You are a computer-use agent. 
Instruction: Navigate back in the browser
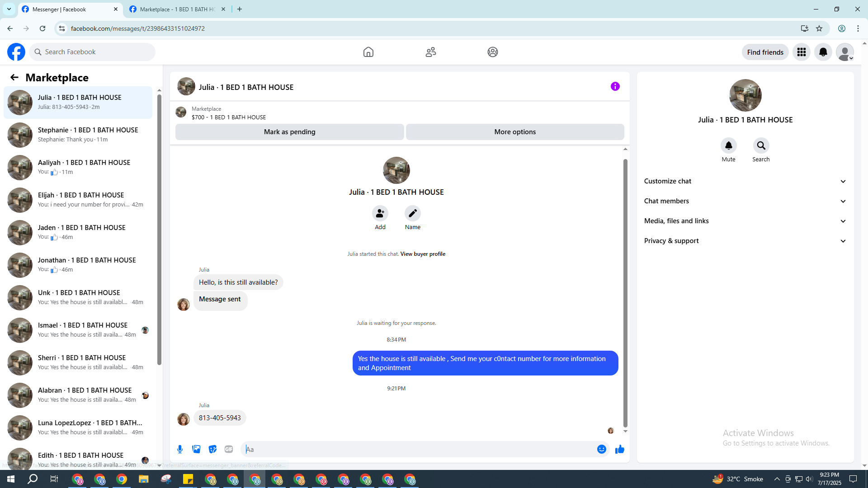(x=10, y=28)
